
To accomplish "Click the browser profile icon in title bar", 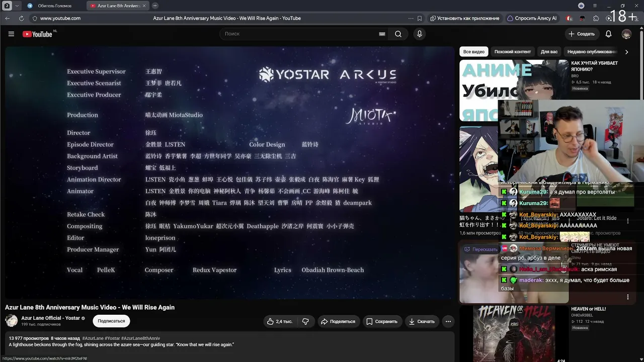I will click(581, 6).
